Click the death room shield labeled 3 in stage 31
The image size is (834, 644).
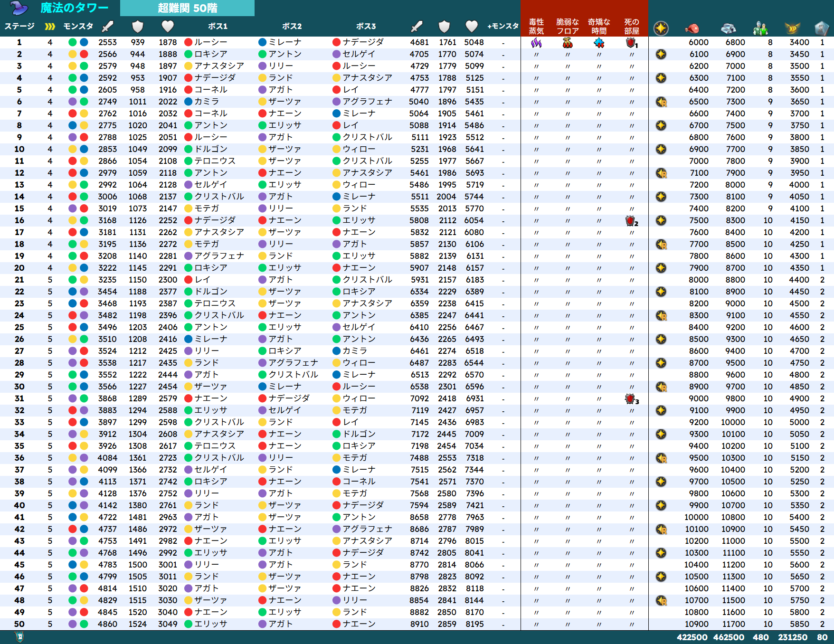coord(631,399)
